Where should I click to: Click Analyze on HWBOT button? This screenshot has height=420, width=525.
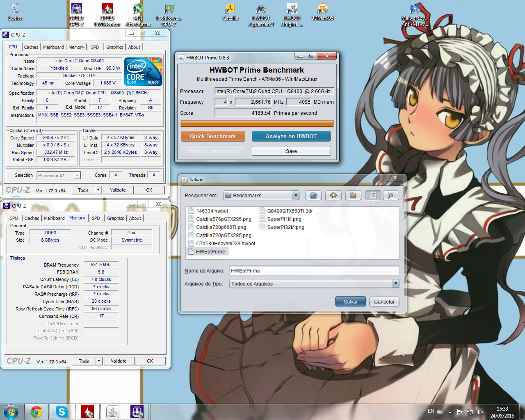(291, 136)
